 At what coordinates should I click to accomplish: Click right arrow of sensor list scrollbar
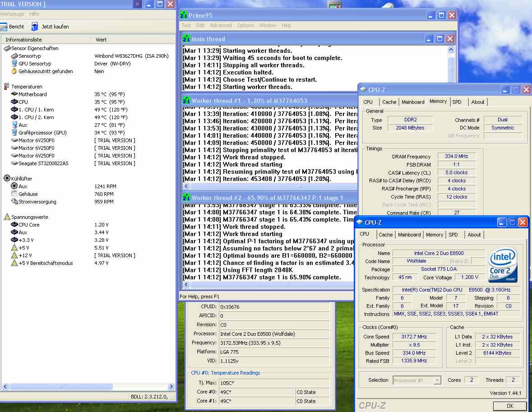(171, 387)
